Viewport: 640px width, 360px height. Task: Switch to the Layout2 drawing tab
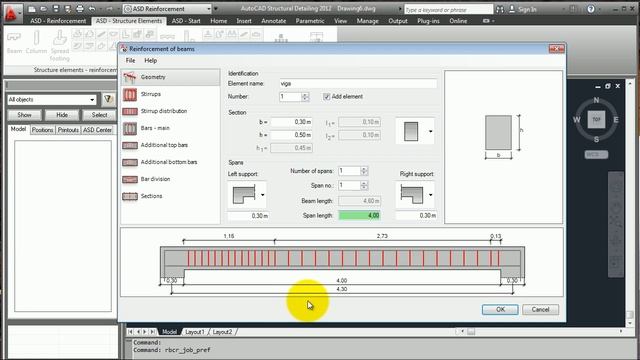tap(222, 332)
